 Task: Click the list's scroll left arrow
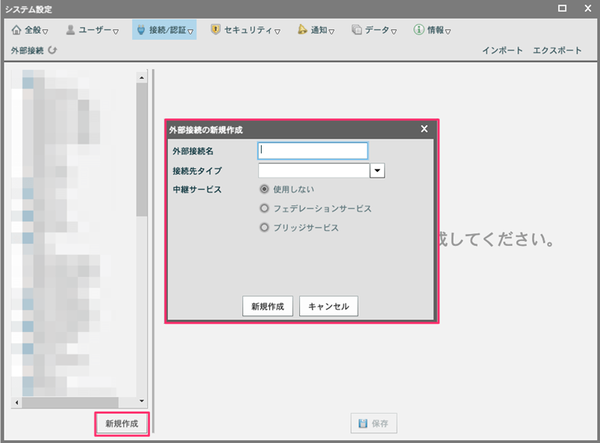click(x=16, y=402)
